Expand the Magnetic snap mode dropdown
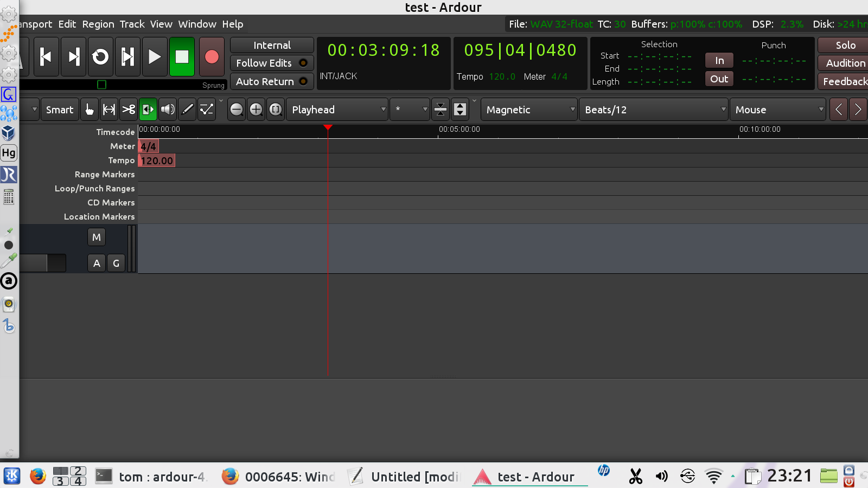 (x=529, y=110)
